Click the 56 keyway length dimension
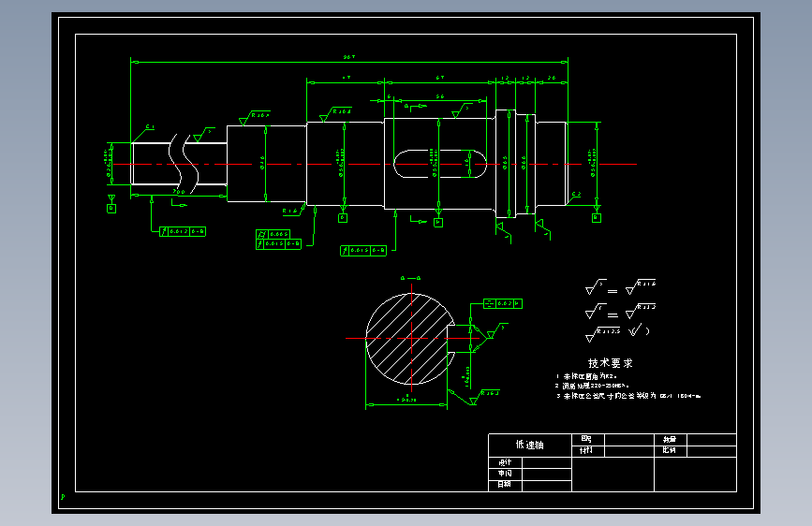Image resolution: width=812 pixels, height=526 pixels. pyautogui.click(x=439, y=96)
